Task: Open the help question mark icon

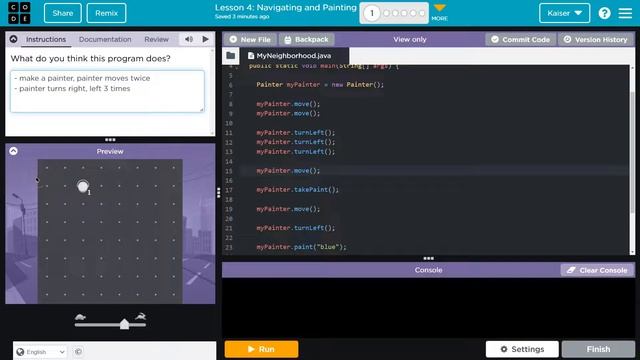Action: tap(604, 13)
